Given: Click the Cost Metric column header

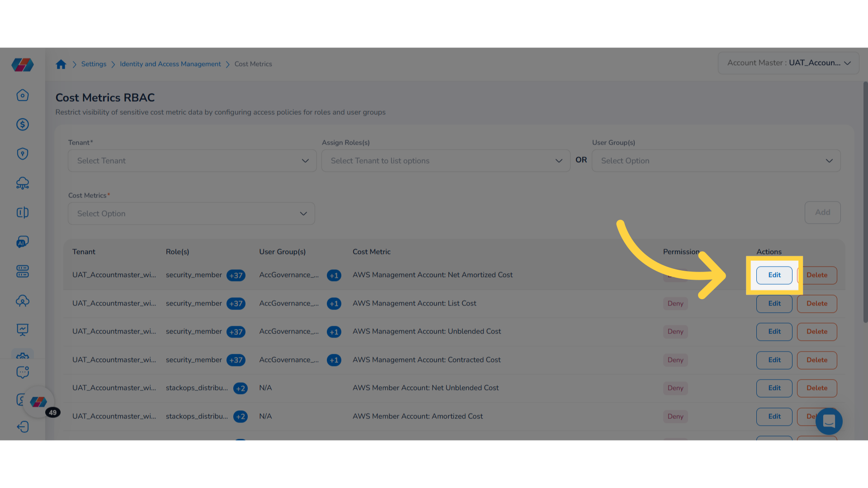Looking at the screenshot, I should pos(371,252).
